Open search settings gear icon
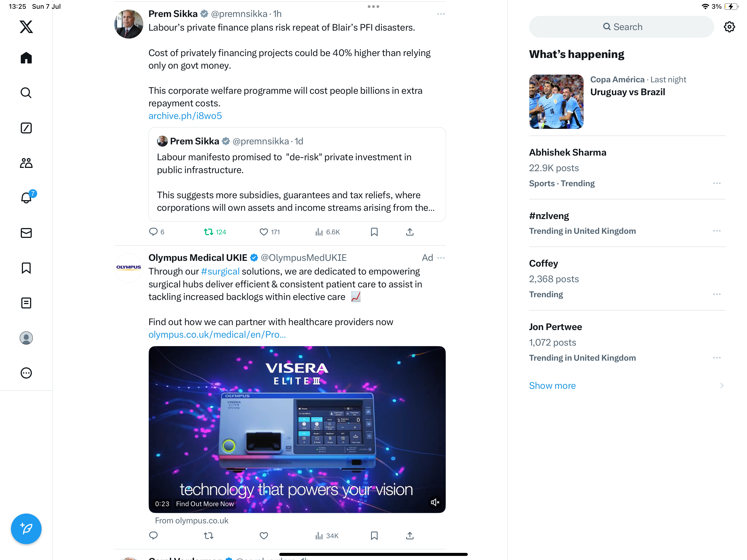The height and width of the screenshot is (560, 747). [x=729, y=27]
